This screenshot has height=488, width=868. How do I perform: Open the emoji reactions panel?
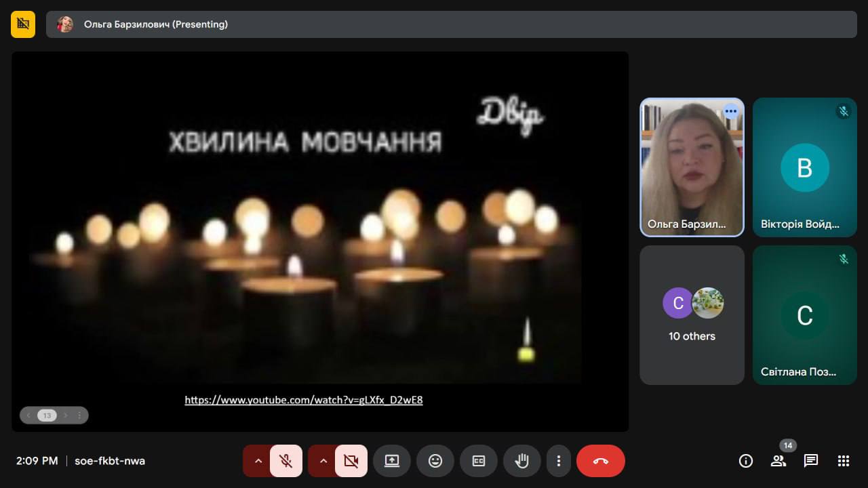click(435, 461)
